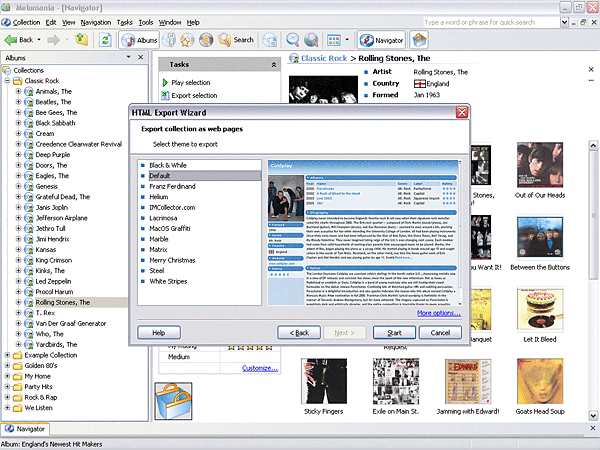The image size is (600, 450).
Task: Select the Party Hits collection folder
Action: [x=38, y=386]
